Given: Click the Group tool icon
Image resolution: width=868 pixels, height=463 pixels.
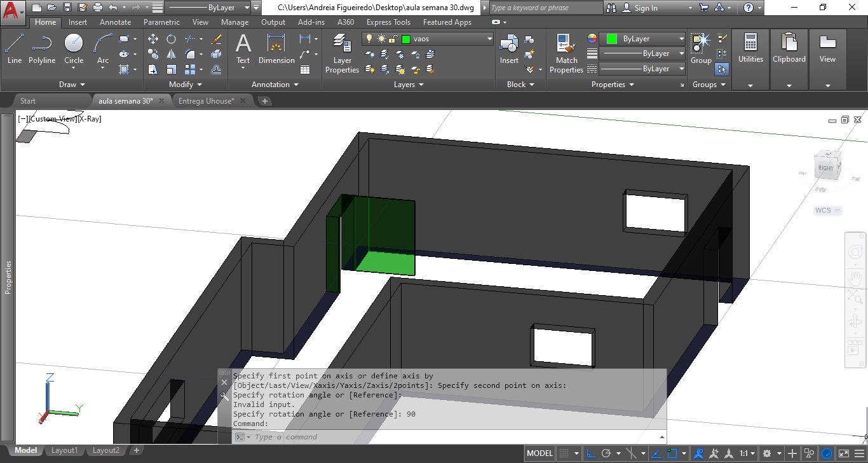Looking at the screenshot, I should click(701, 49).
